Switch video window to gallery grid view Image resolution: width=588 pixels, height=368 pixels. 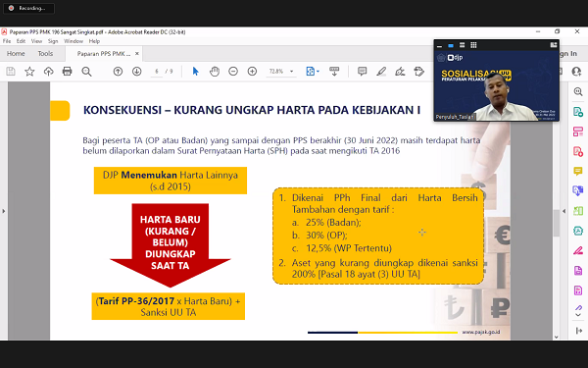[x=473, y=45]
